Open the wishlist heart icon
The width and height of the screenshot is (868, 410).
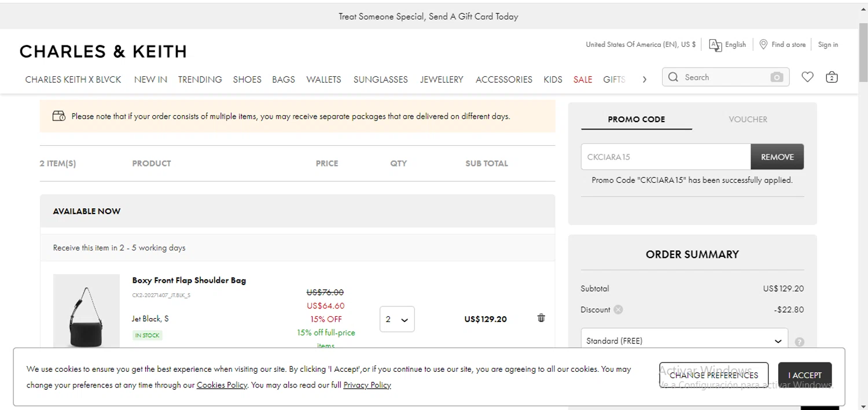807,77
